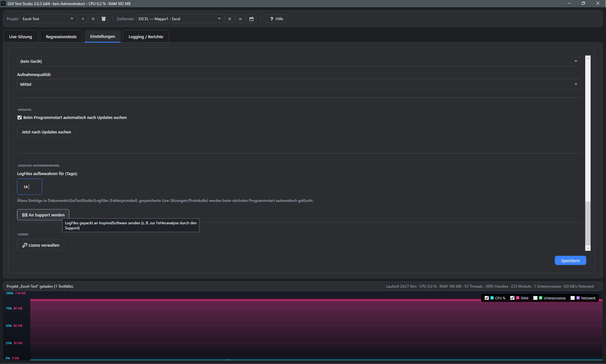Open the Zielfenster dropdown EXCEL — Mappe1
Image resolution: width=606 pixels, height=364 pixels.
coord(180,19)
